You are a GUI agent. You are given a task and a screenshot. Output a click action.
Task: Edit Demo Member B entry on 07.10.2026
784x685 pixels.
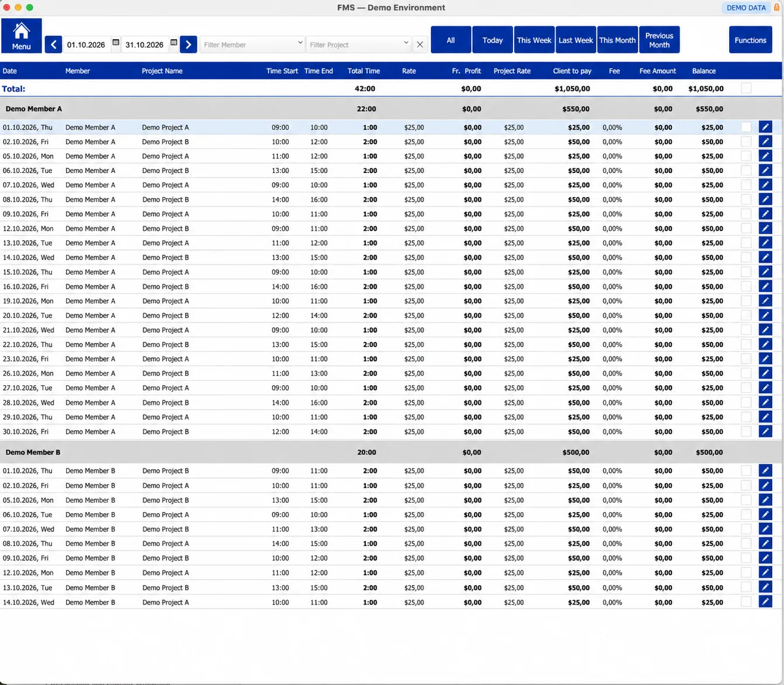pos(765,529)
